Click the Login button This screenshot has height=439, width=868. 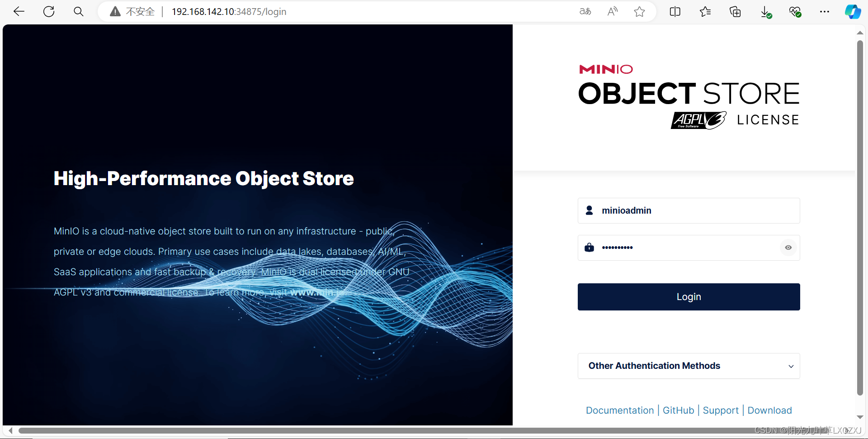689,297
